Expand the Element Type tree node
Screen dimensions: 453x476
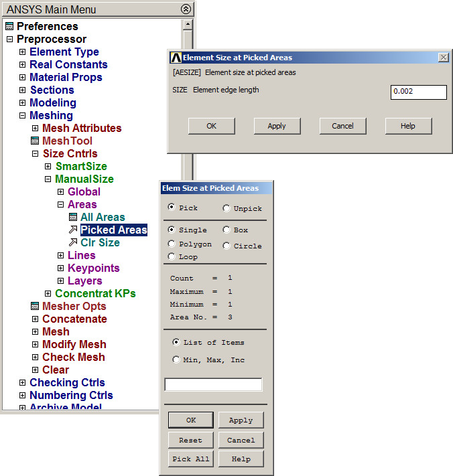click(23, 52)
